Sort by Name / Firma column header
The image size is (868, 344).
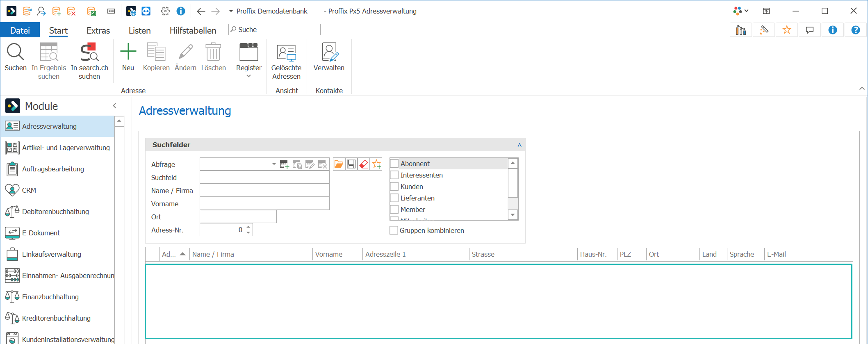[251, 254]
